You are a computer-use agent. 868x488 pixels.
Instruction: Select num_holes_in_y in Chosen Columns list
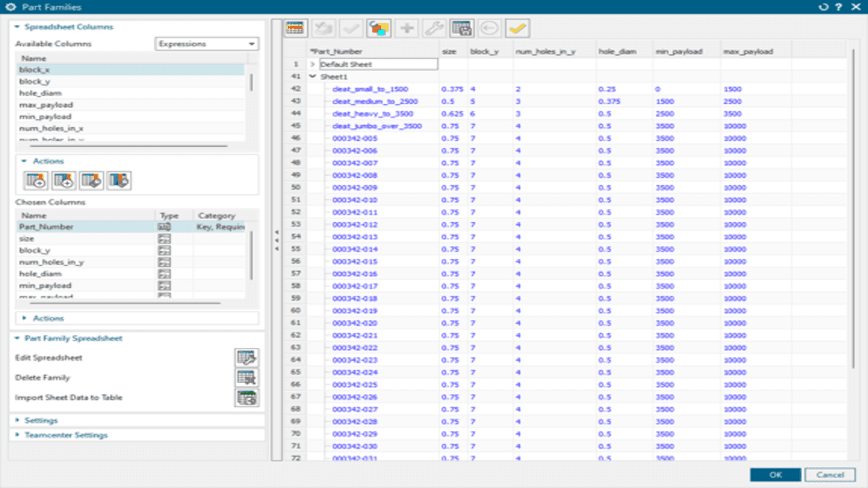click(x=131, y=262)
